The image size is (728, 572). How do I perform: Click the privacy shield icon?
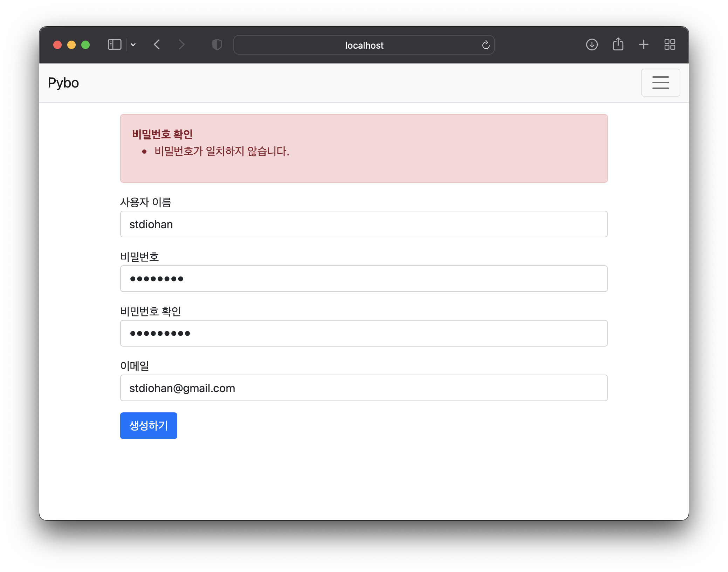pos(217,45)
